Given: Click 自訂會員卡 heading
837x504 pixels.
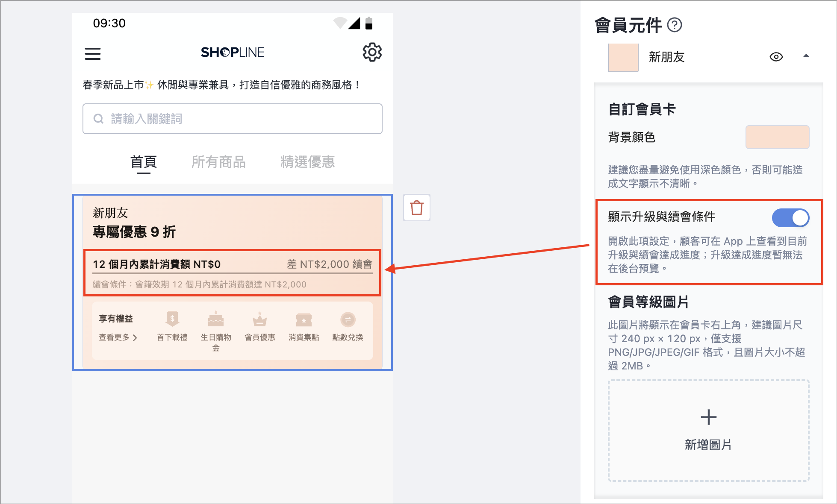Looking at the screenshot, I should coord(642,109).
